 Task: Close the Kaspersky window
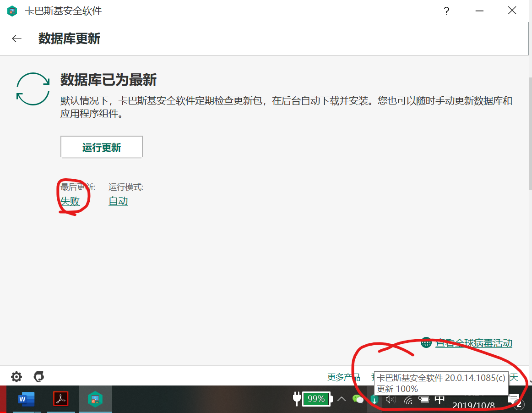tap(512, 11)
